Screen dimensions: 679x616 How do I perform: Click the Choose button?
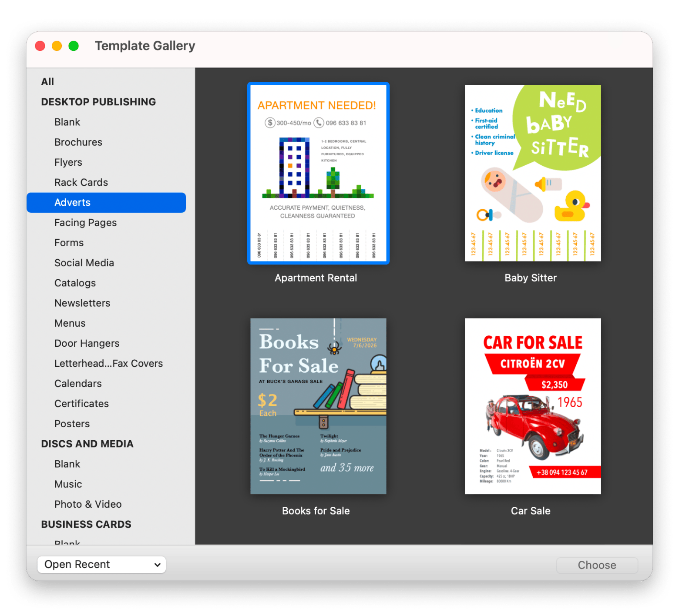coord(597,565)
